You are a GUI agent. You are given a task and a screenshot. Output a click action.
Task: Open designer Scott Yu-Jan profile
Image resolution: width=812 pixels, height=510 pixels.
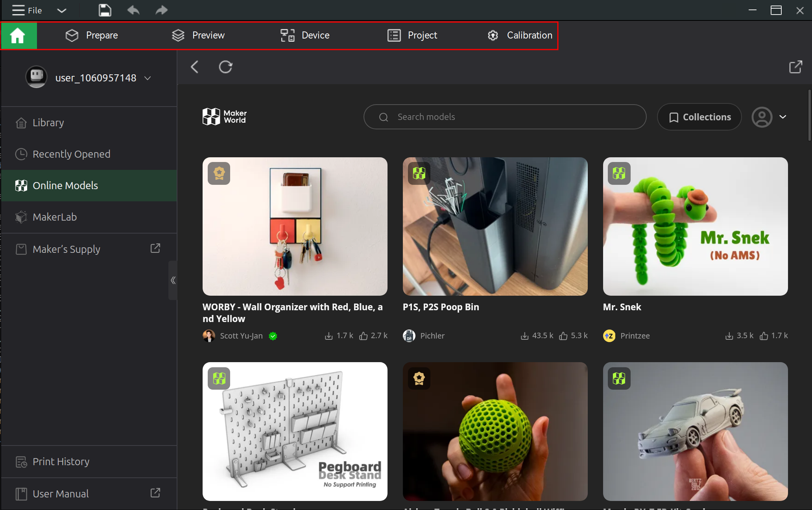tap(241, 336)
